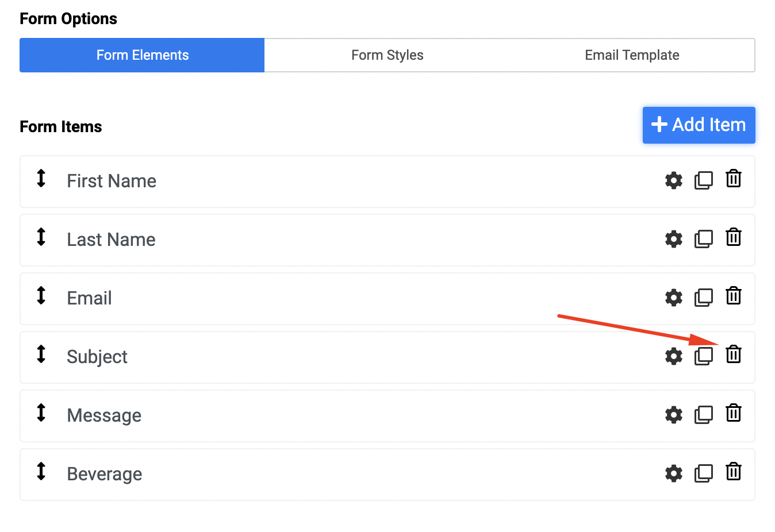Delete the Last Name form item
775x532 pixels.
coord(733,237)
